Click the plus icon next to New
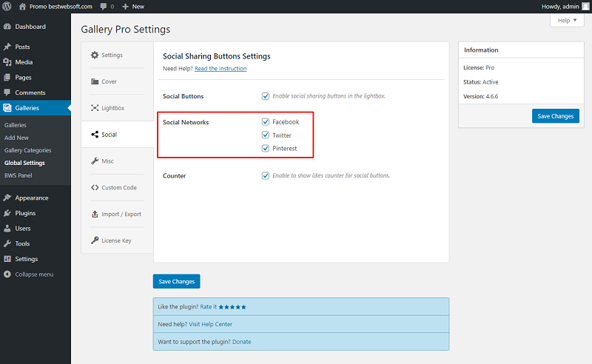 125,7
